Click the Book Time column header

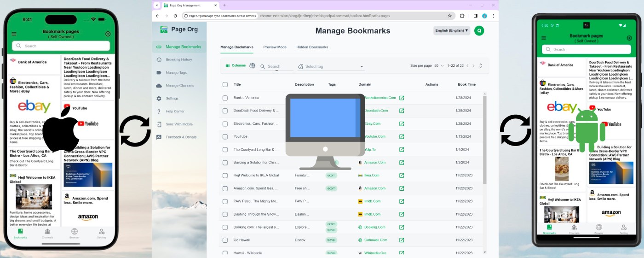click(466, 84)
